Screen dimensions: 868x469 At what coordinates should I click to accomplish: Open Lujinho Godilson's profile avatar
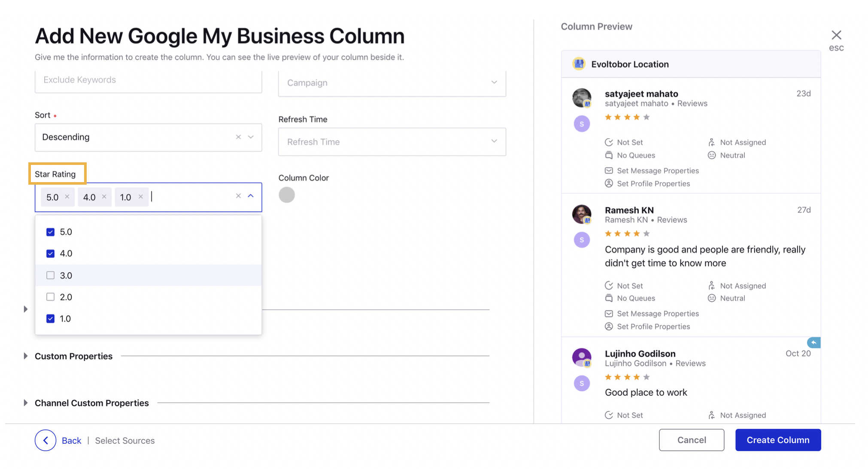(582, 357)
